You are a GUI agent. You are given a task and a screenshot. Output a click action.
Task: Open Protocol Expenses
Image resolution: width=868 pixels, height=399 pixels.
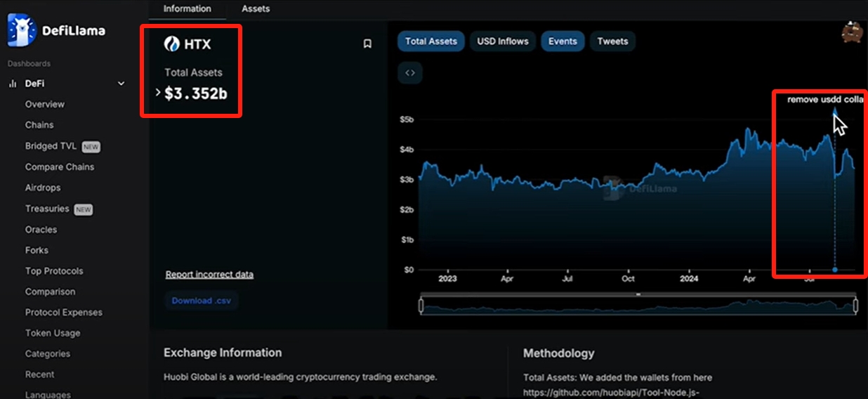pos(64,313)
